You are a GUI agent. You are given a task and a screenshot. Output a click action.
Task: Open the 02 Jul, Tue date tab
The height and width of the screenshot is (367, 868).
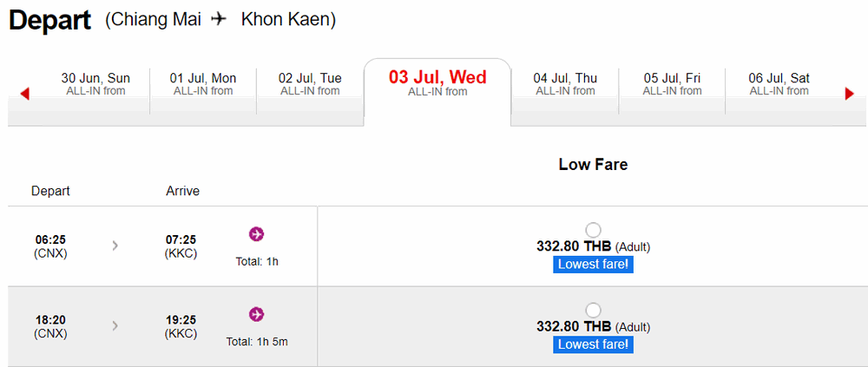point(310,84)
